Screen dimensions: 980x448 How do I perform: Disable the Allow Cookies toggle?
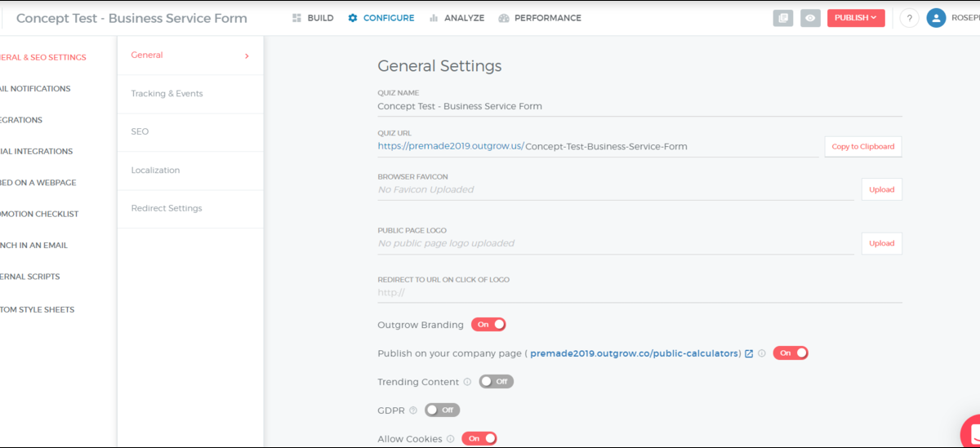(x=479, y=439)
